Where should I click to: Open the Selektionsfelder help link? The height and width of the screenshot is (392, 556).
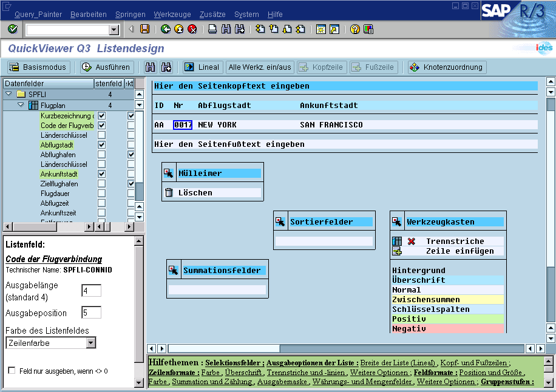pos(235,363)
